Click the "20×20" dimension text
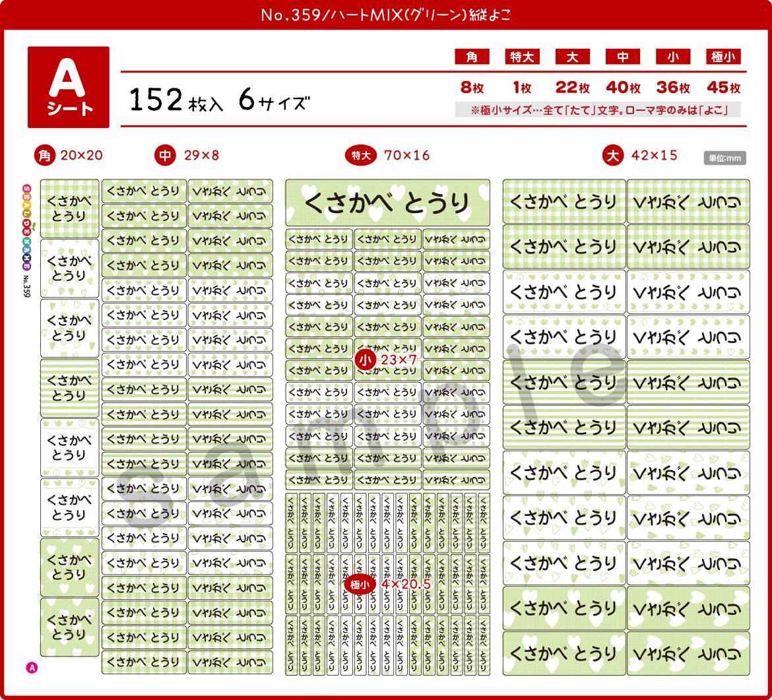Viewport: 772px width, 700px height. point(82,156)
